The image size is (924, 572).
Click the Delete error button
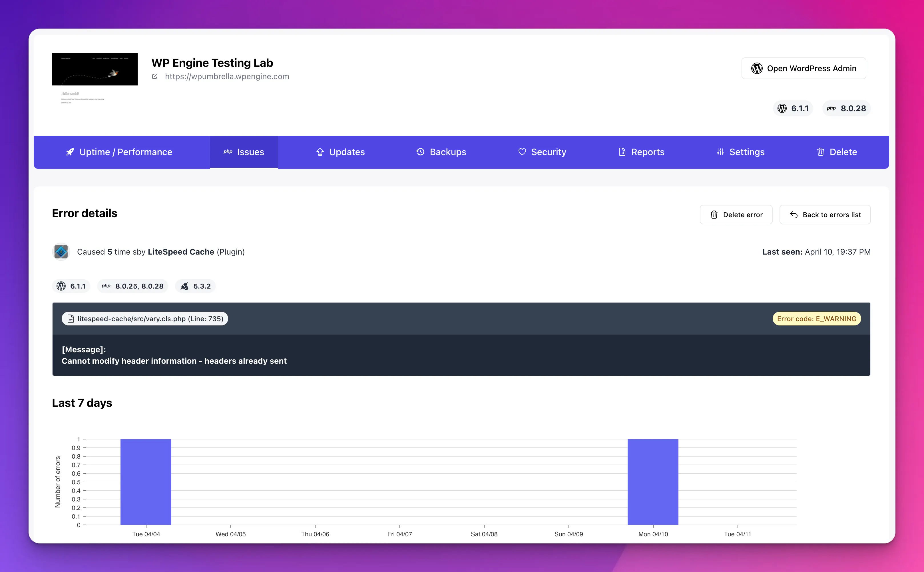[x=736, y=215]
